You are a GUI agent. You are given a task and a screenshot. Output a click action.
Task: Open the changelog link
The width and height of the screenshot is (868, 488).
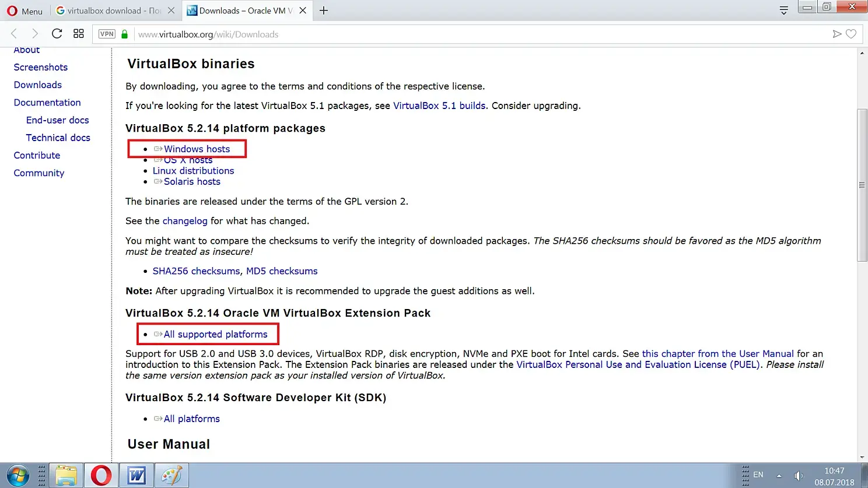click(185, 221)
